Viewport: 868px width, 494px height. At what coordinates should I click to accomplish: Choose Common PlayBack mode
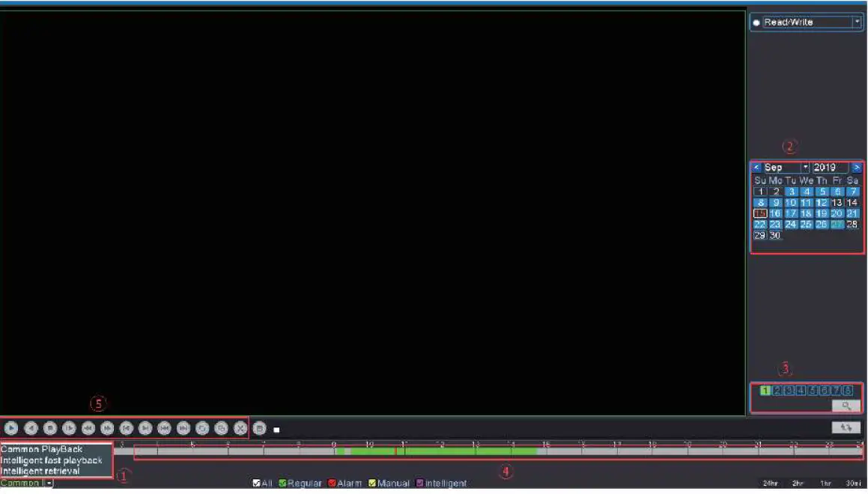(41, 449)
